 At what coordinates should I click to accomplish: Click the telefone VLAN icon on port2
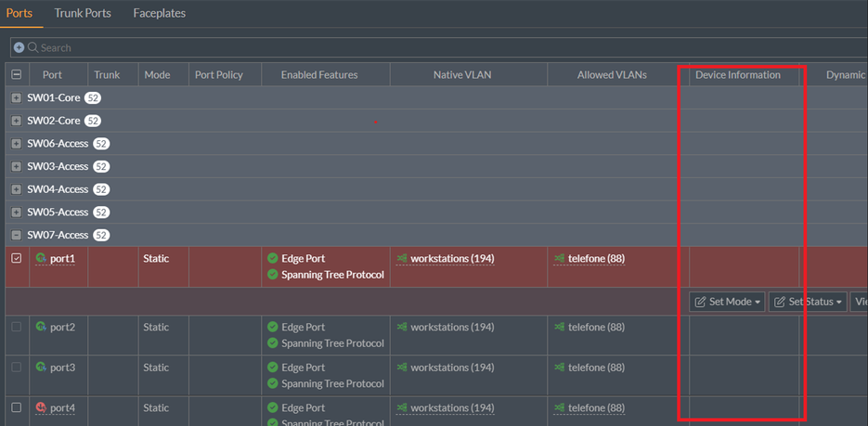point(559,327)
